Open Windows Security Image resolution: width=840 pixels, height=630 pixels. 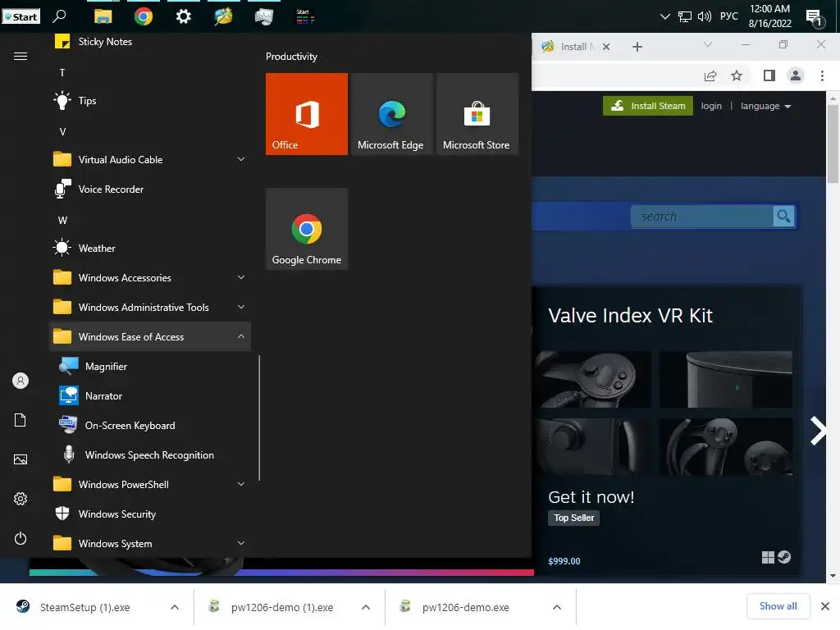point(150,514)
